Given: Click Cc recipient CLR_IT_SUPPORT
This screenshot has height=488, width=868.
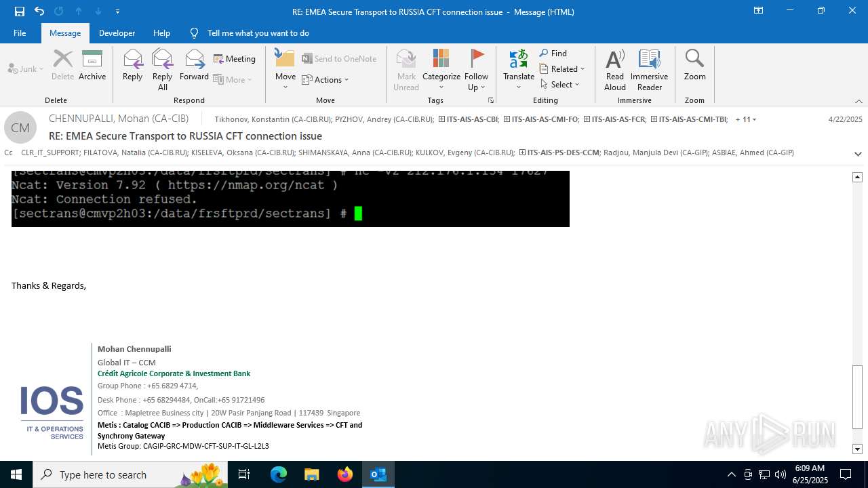Looking at the screenshot, I should (x=50, y=152).
